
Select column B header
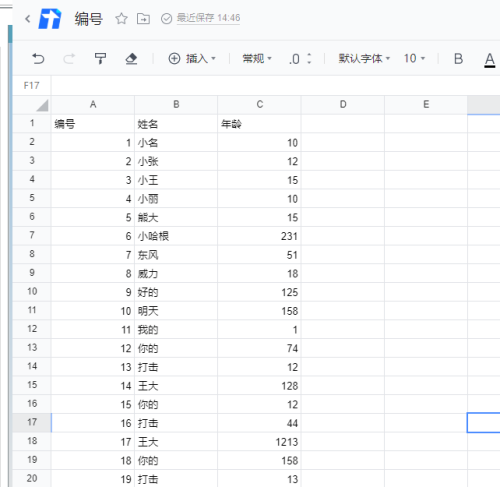coord(176,105)
